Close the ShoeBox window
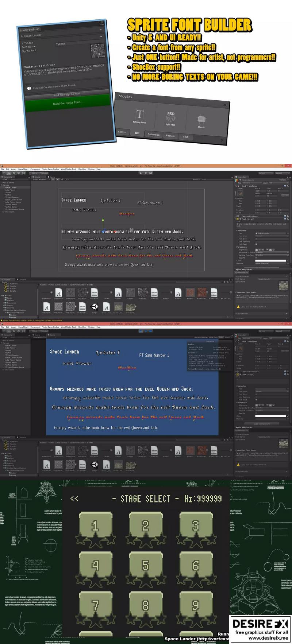The height and width of the screenshot is (644, 292). (225, 105)
